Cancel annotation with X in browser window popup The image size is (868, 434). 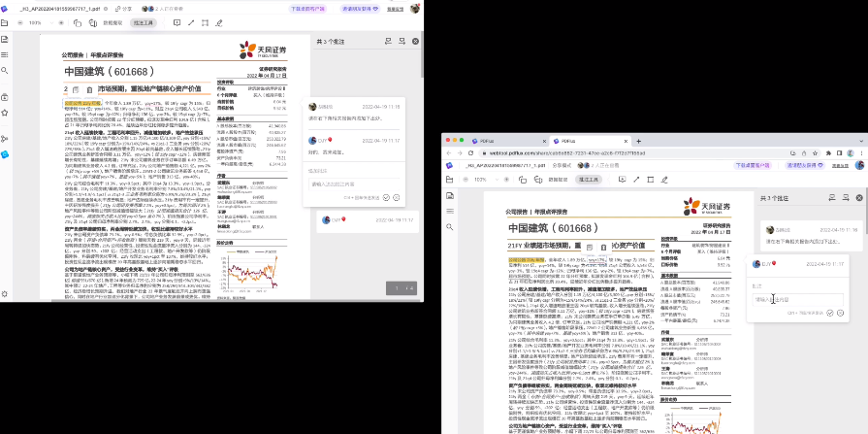pos(840,314)
